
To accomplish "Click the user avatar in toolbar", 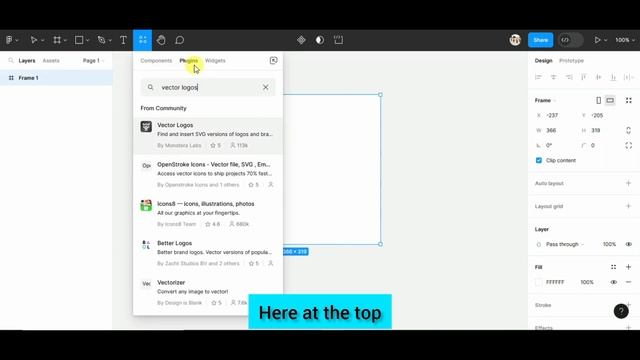I will (515, 40).
